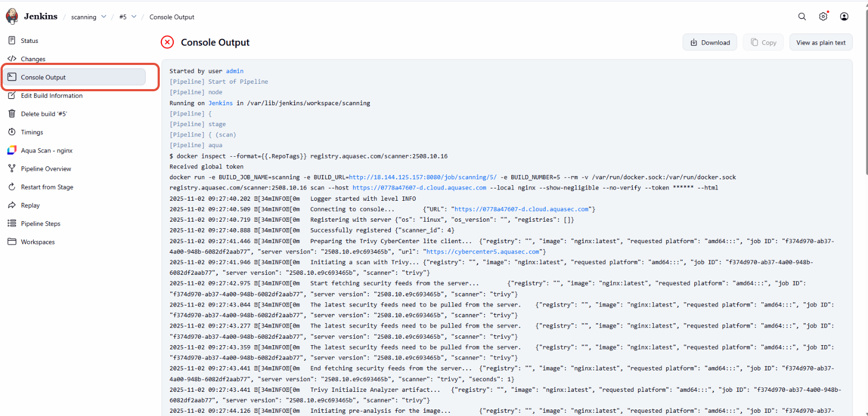Click the Timings clock icon
This screenshot has width=868, height=416.
click(12, 132)
